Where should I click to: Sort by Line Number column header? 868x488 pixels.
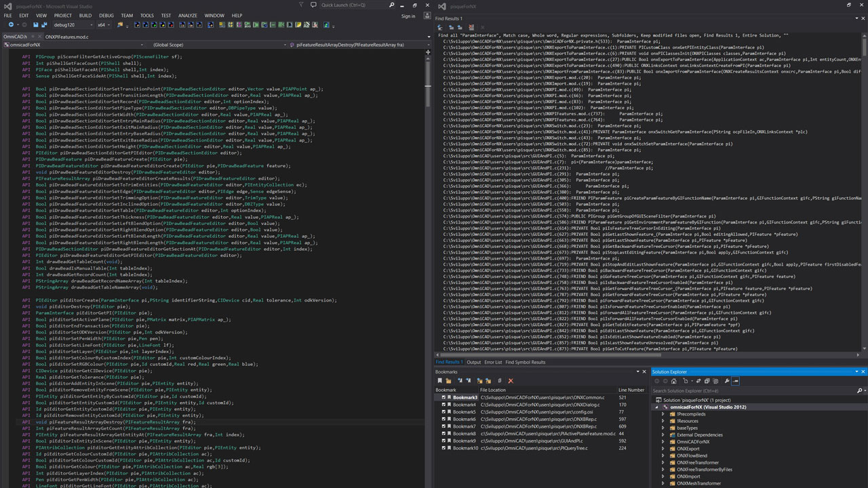coord(631,390)
